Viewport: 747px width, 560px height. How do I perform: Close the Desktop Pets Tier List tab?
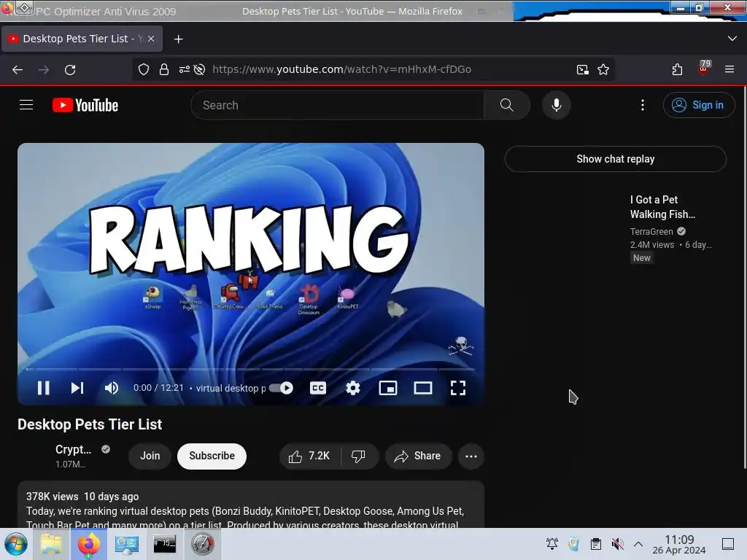pyautogui.click(x=151, y=39)
